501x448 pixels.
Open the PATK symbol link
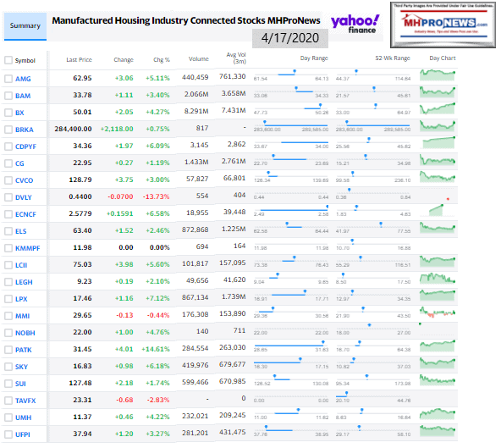coord(24,350)
